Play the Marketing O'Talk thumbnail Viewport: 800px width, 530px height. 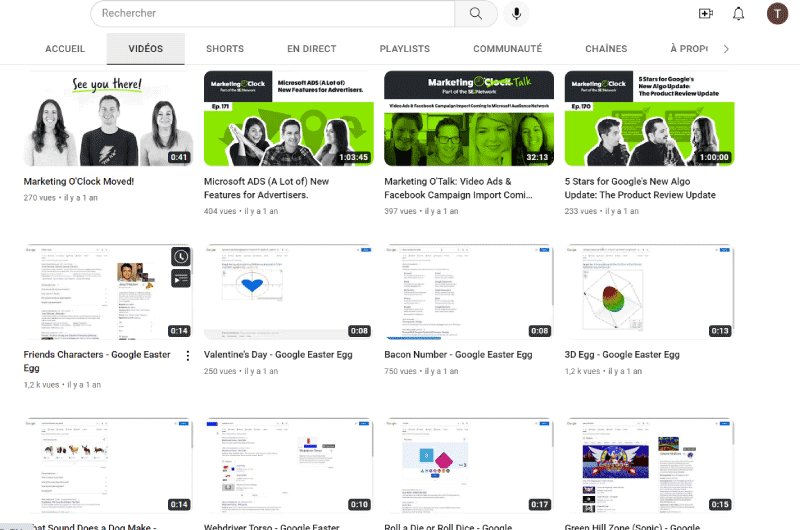469,118
